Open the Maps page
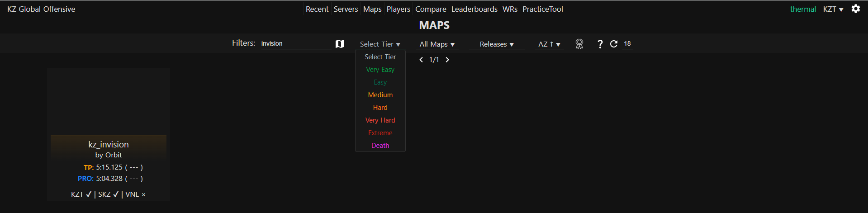This screenshot has height=213, width=868. (372, 9)
